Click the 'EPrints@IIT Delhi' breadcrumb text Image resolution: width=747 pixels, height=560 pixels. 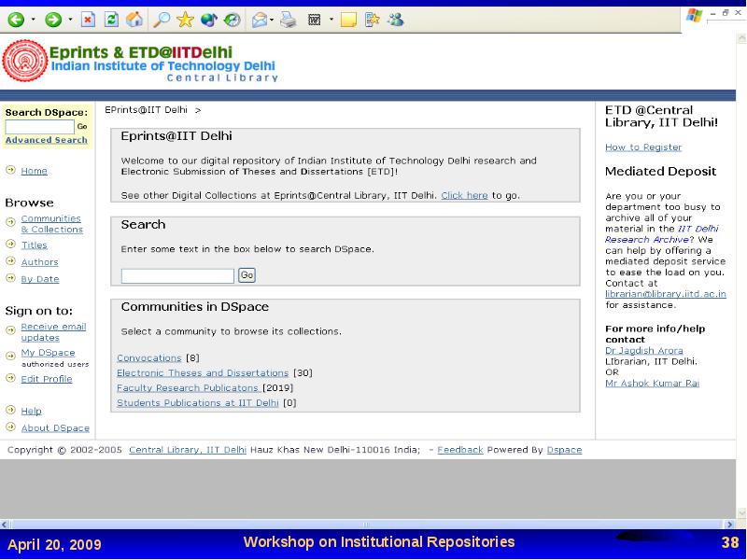point(146,110)
